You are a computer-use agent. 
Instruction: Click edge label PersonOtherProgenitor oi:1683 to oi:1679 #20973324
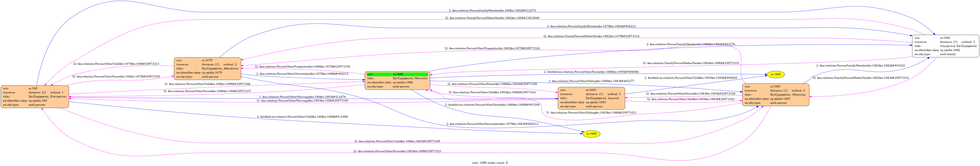tap(492, 48)
